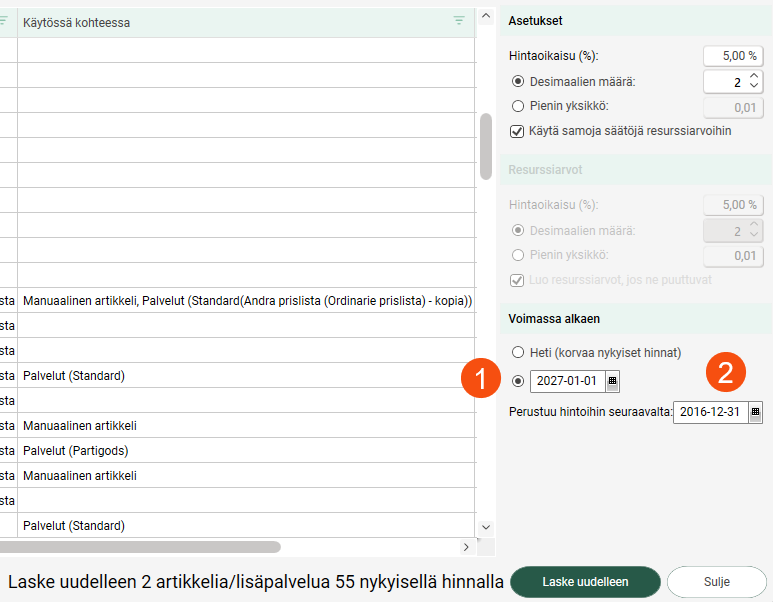This screenshot has height=602, width=773.
Task: Select the specific start date radio button
Action: (518, 381)
